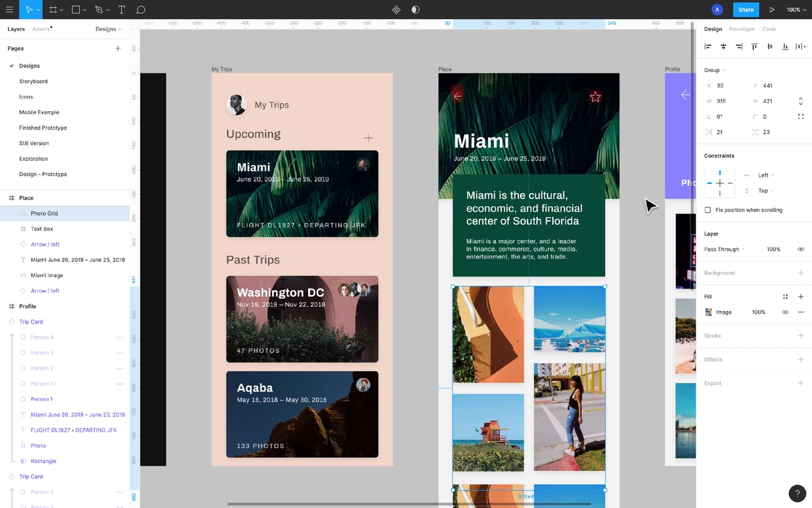Switch to the Prototype tab
Image resolution: width=812 pixels, height=508 pixels.
pos(741,29)
